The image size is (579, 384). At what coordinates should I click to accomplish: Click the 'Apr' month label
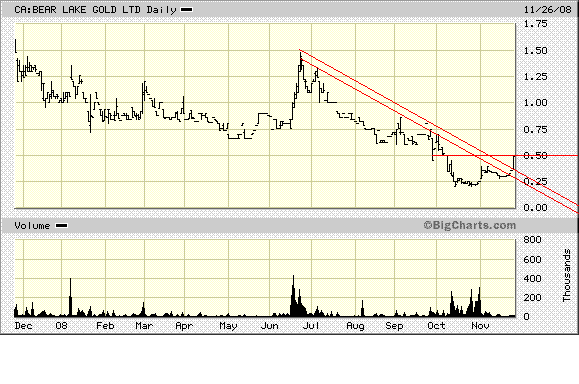coord(184,326)
